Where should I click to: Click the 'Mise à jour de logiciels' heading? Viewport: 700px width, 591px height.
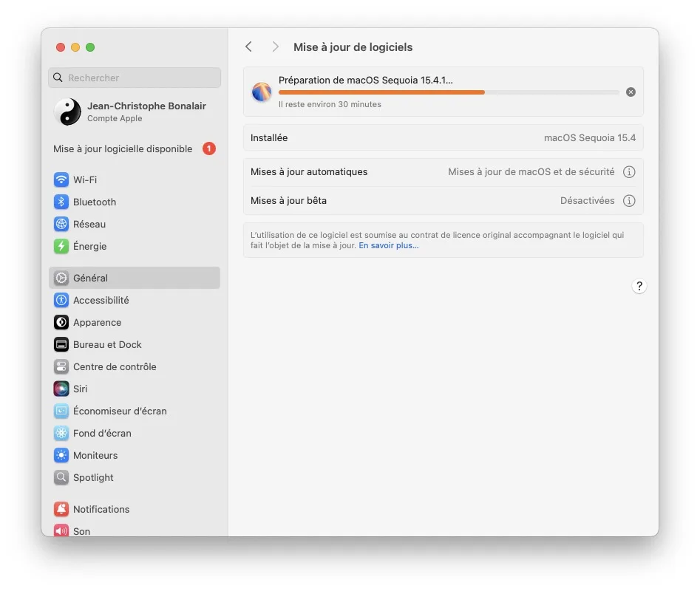click(x=353, y=47)
